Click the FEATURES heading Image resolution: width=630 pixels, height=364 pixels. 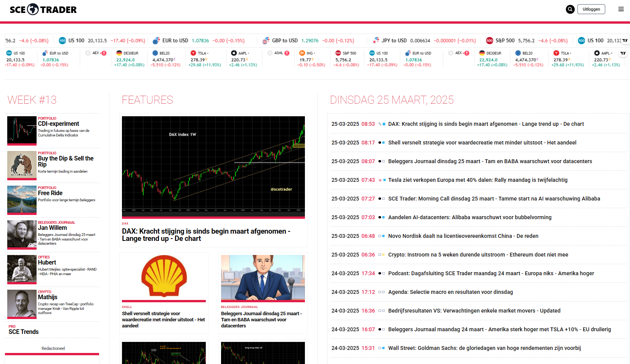147,100
